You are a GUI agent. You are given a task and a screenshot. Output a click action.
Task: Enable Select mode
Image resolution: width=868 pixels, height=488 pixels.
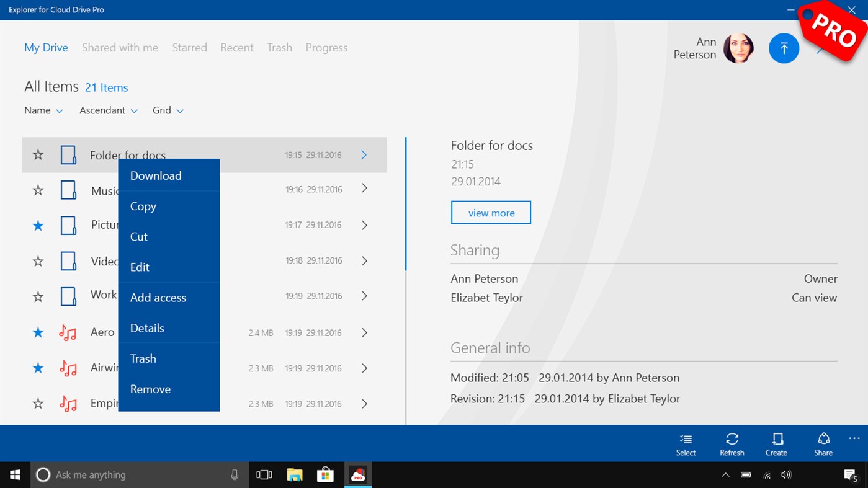click(x=686, y=443)
